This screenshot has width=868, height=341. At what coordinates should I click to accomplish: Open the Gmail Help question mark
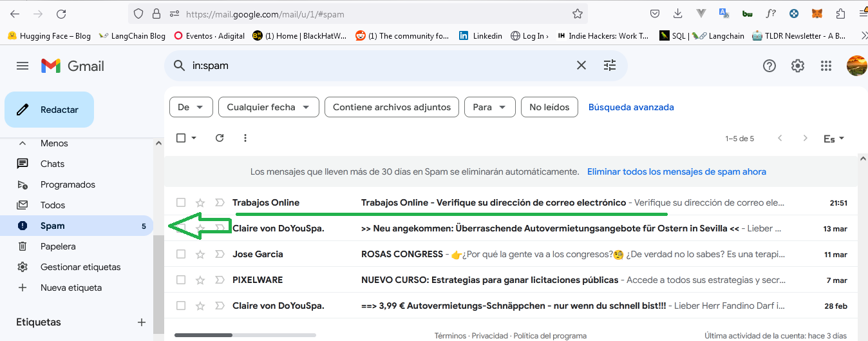pos(769,66)
